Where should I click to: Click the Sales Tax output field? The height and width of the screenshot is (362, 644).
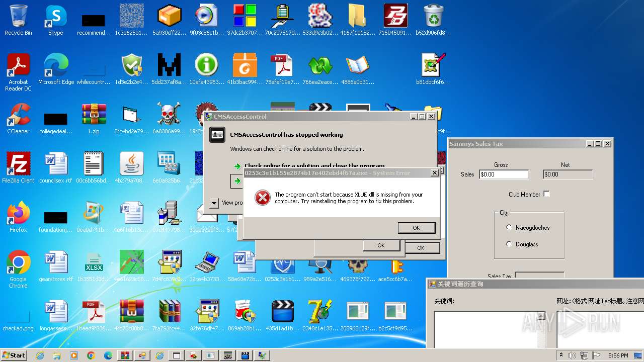pyautogui.click(x=539, y=275)
